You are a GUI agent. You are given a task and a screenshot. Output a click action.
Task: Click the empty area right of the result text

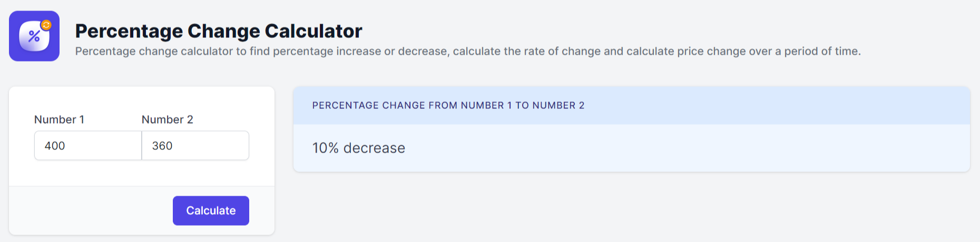coord(685,148)
